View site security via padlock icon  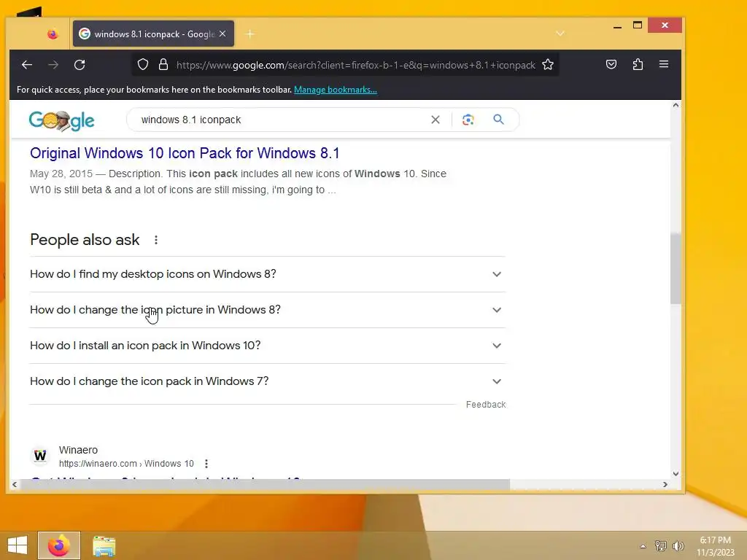[x=163, y=64]
